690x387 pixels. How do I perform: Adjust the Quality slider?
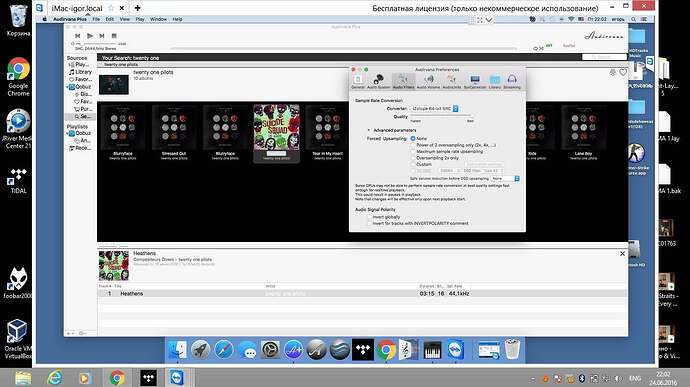(441, 116)
